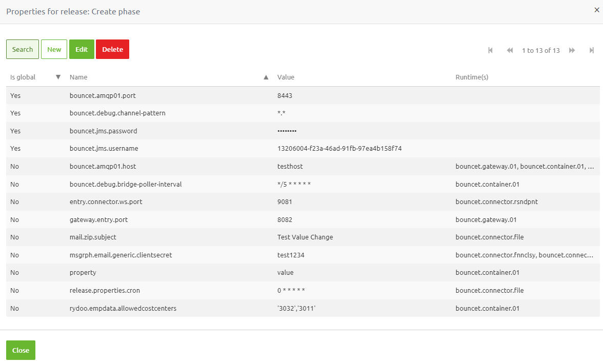Advance to the next page of properties
Viewport: 603px width, 364px height.
point(572,50)
